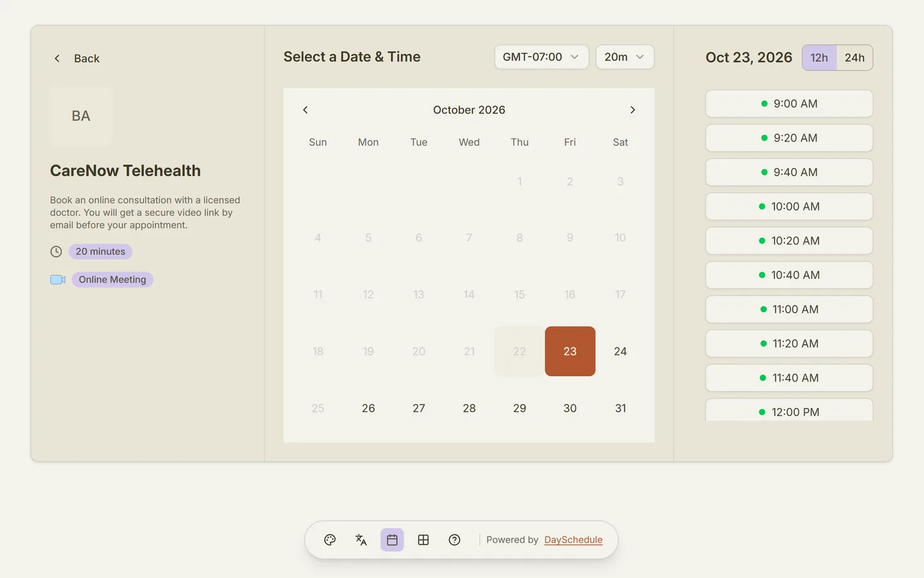Select October 24 on the calendar

[620, 351]
